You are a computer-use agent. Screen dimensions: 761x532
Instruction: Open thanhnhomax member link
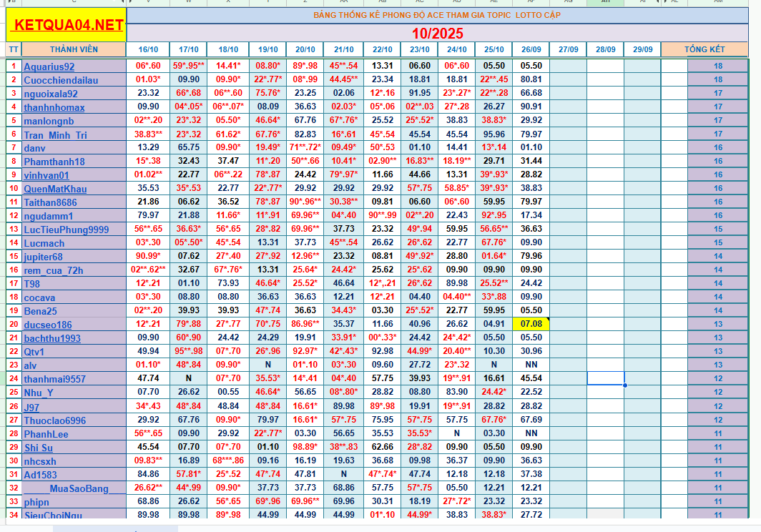pyautogui.click(x=54, y=107)
